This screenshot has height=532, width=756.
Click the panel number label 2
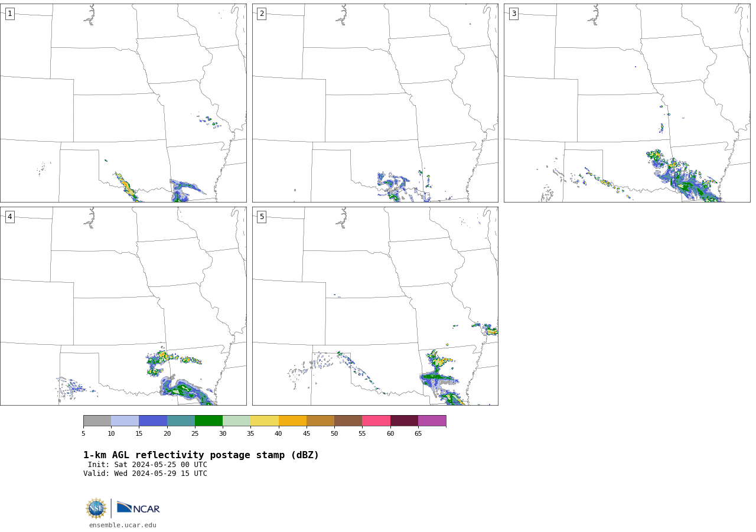click(x=262, y=14)
